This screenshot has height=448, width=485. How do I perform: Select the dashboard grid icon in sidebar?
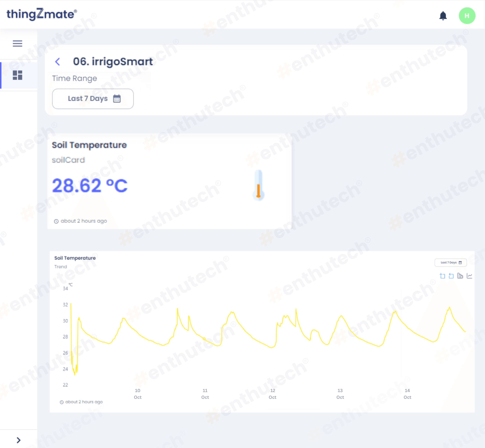click(x=17, y=75)
